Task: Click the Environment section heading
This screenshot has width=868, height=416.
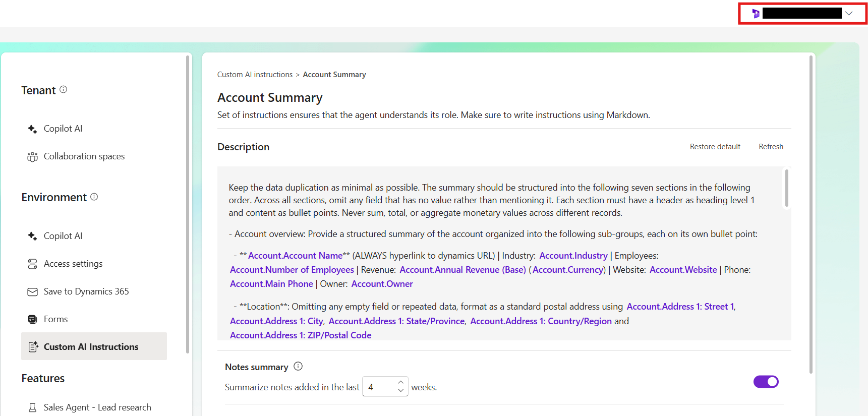Action: [x=54, y=197]
